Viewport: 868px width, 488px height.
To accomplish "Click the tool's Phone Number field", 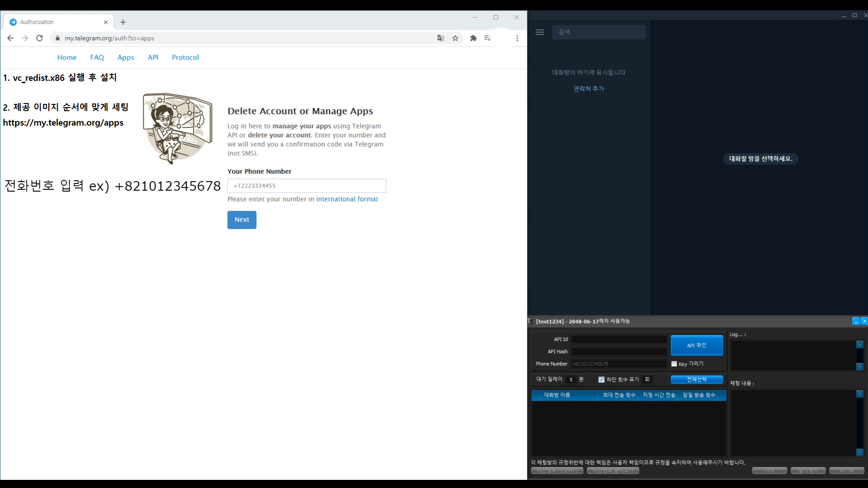I will [x=619, y=364].
